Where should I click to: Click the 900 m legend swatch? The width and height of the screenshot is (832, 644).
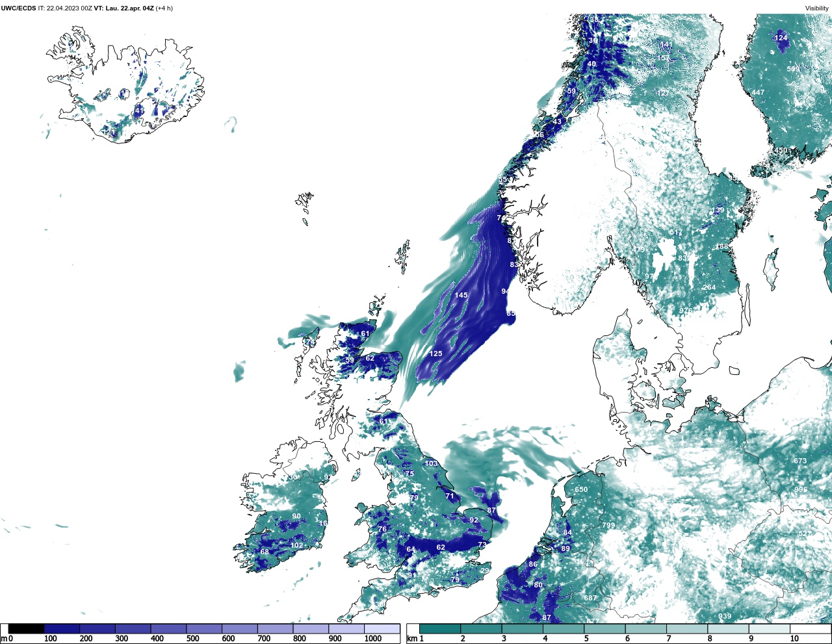(346, 629)
